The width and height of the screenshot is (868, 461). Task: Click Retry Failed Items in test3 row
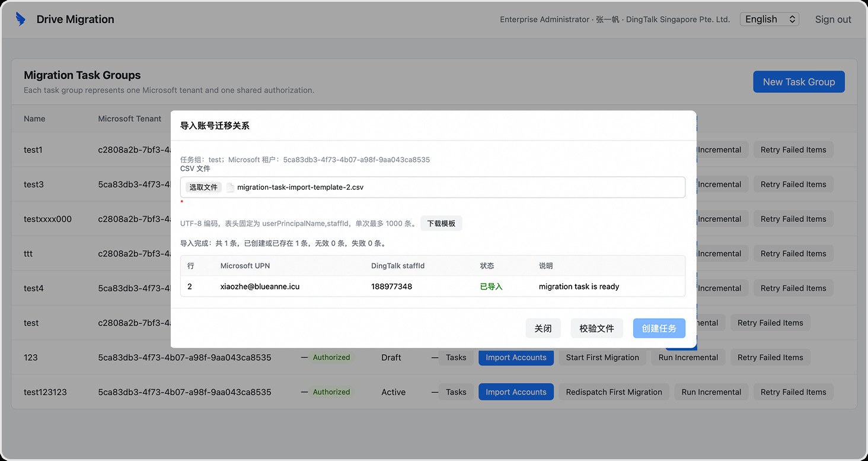point(793,184)
